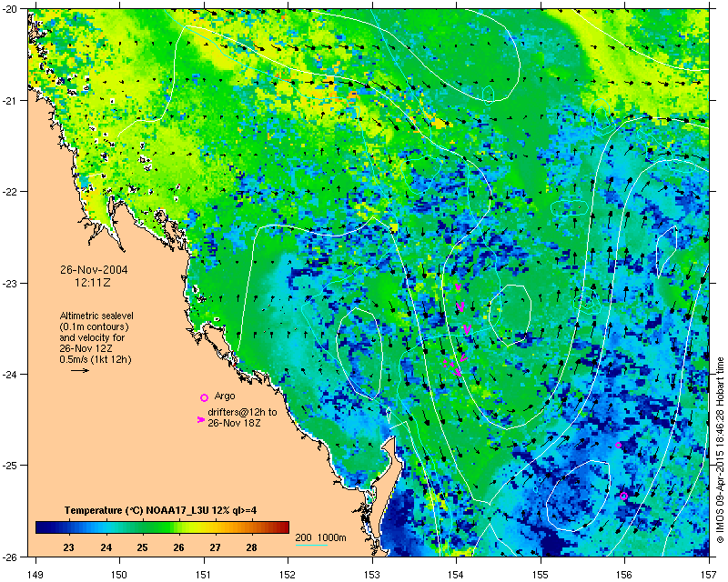Click colorbar label 24

106,547
